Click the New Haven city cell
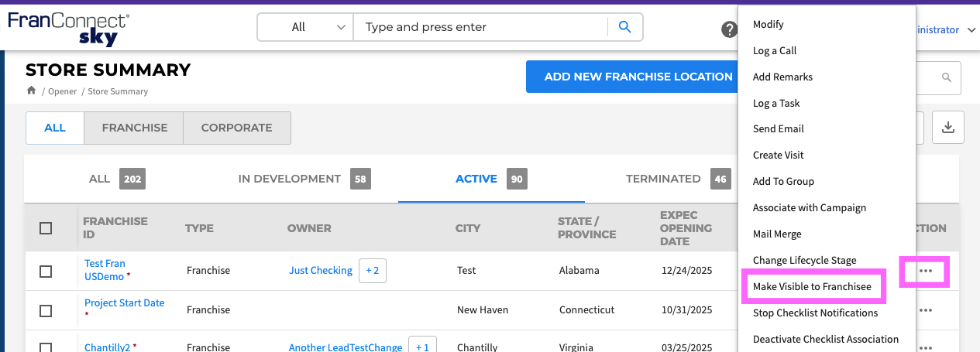 (483, 310)
